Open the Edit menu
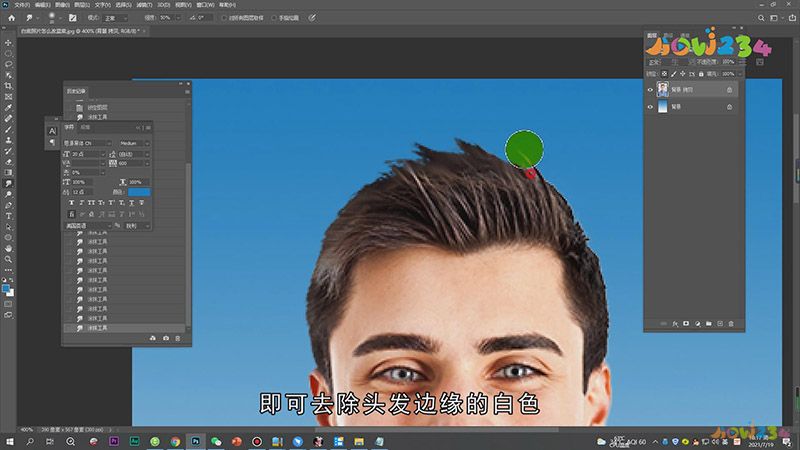 pos(42,5)
